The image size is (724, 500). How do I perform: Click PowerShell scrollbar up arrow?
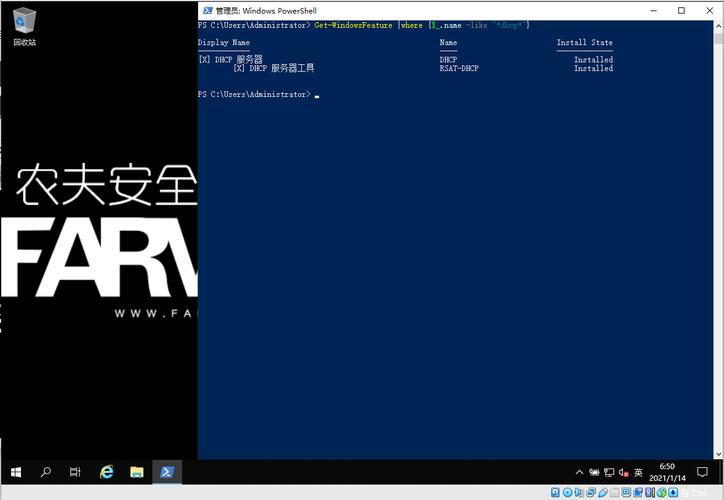click(718, 26)
